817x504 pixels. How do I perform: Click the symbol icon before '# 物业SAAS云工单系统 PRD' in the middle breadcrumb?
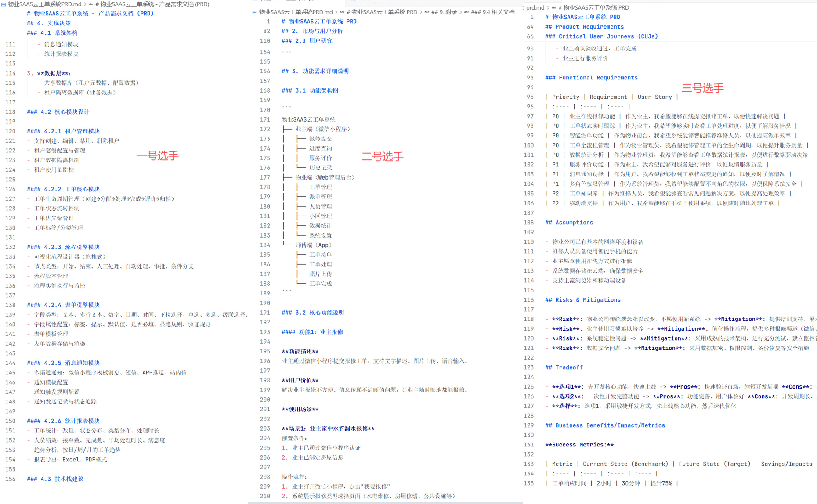coord(342,12)
